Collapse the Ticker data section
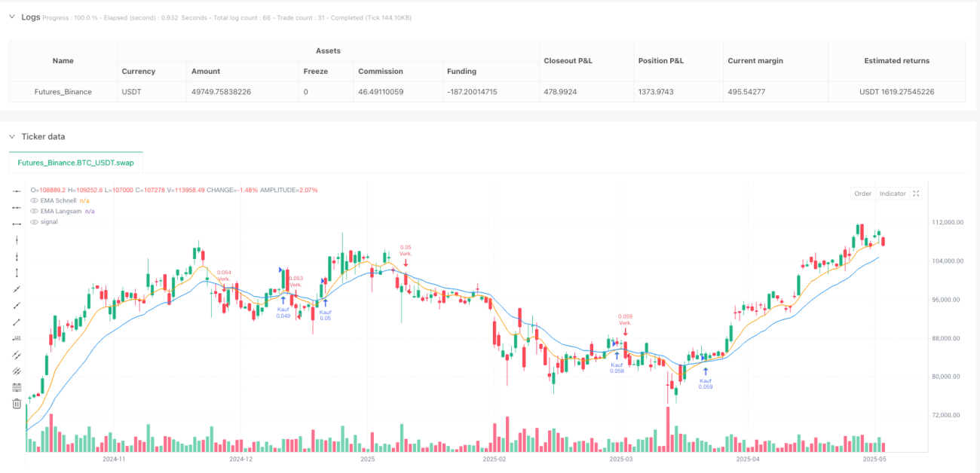The image size is (980, 473). [x=13, y=136]
